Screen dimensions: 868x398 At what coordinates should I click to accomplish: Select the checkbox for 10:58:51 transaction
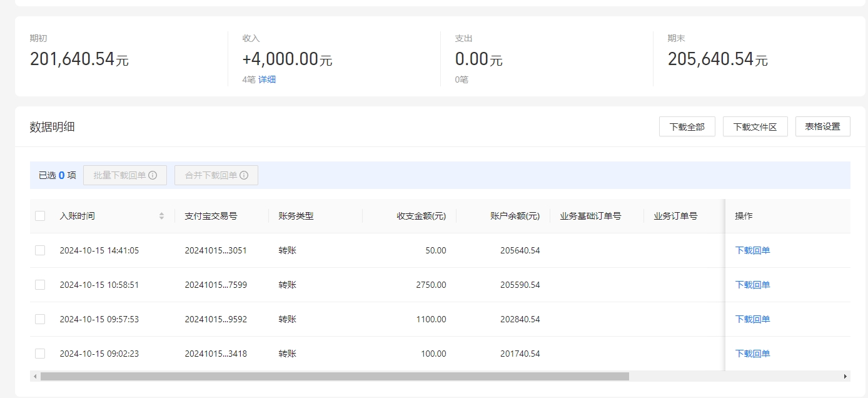[40, 285]
